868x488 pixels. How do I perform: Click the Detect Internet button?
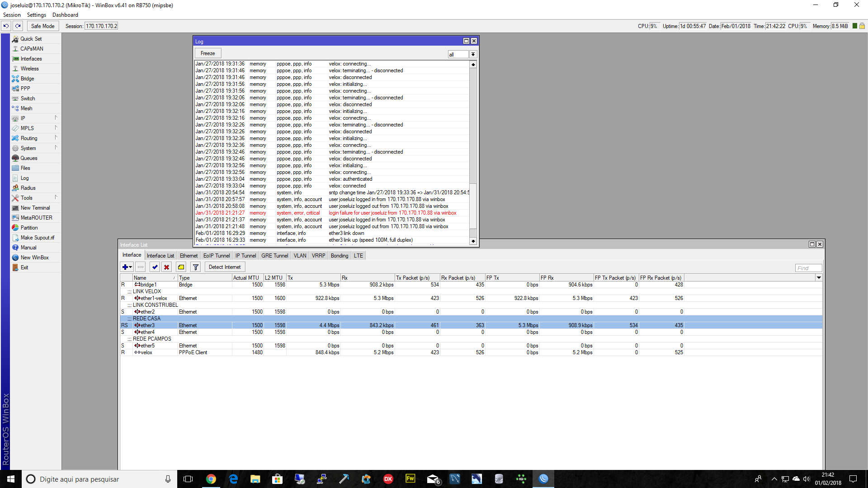click(x=225, y=267)
